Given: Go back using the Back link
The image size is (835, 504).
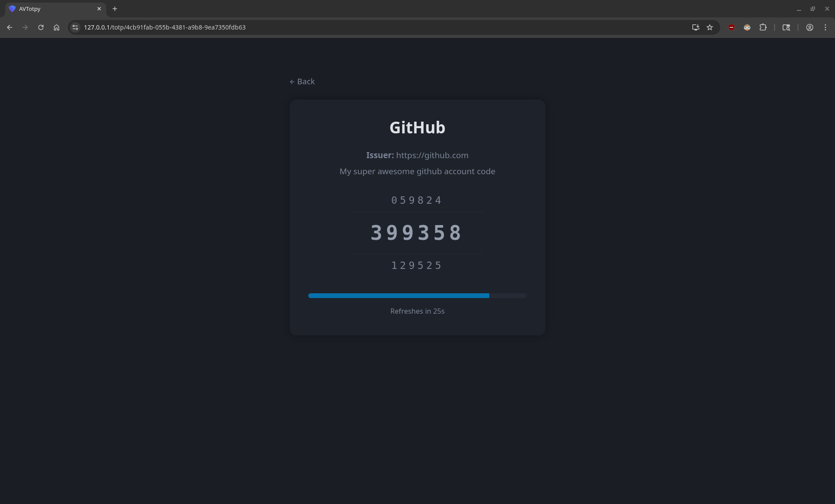Looking at the screenshot, I should (302, 82).
